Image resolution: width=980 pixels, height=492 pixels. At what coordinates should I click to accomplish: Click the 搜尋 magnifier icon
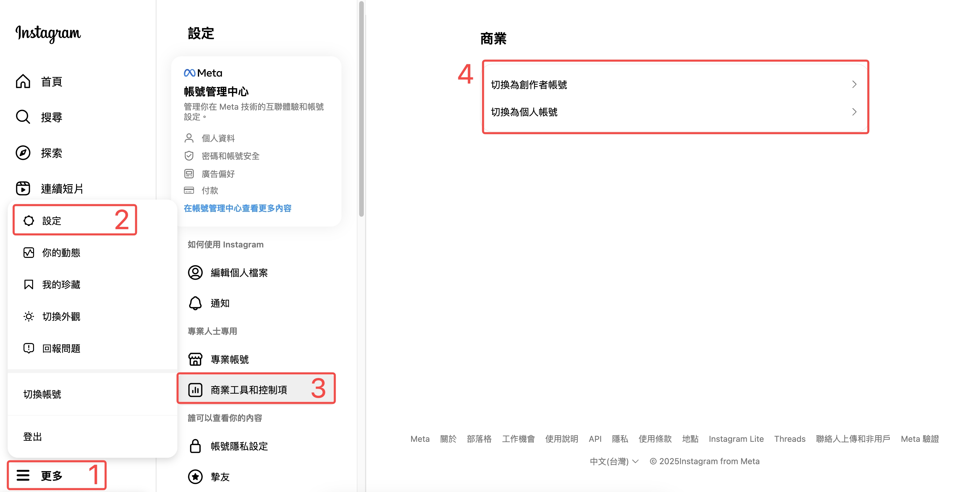(23, 117)
